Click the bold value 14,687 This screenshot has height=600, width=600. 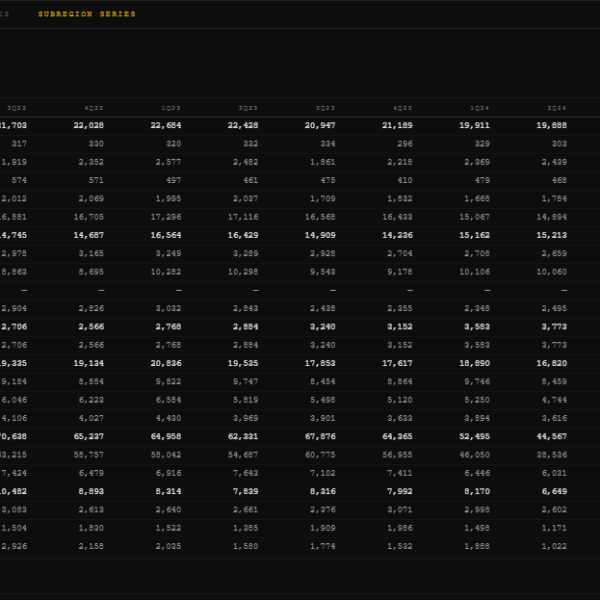[x=88, y=235]
